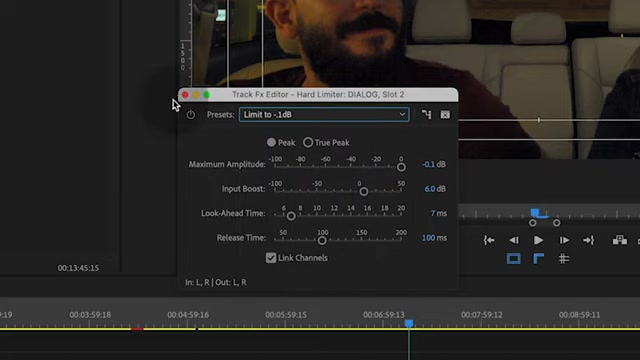Click the blue playhead in monitor scrubber

(535, 213)
